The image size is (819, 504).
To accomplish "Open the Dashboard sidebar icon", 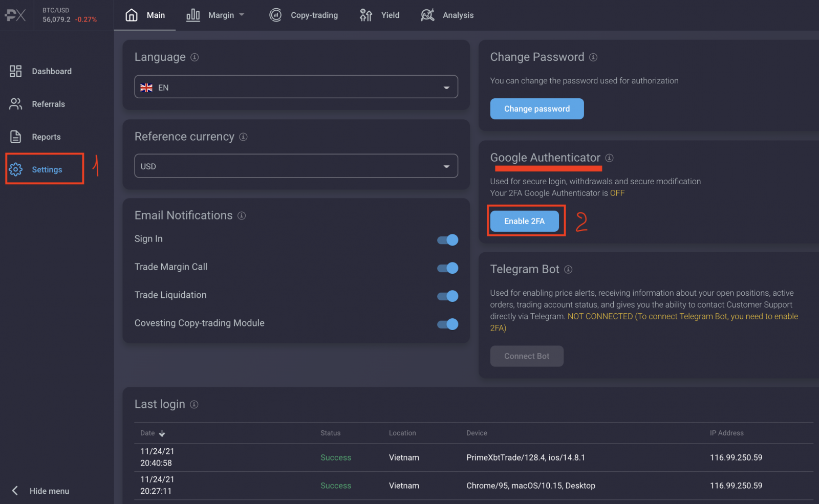I will point(15,71).
